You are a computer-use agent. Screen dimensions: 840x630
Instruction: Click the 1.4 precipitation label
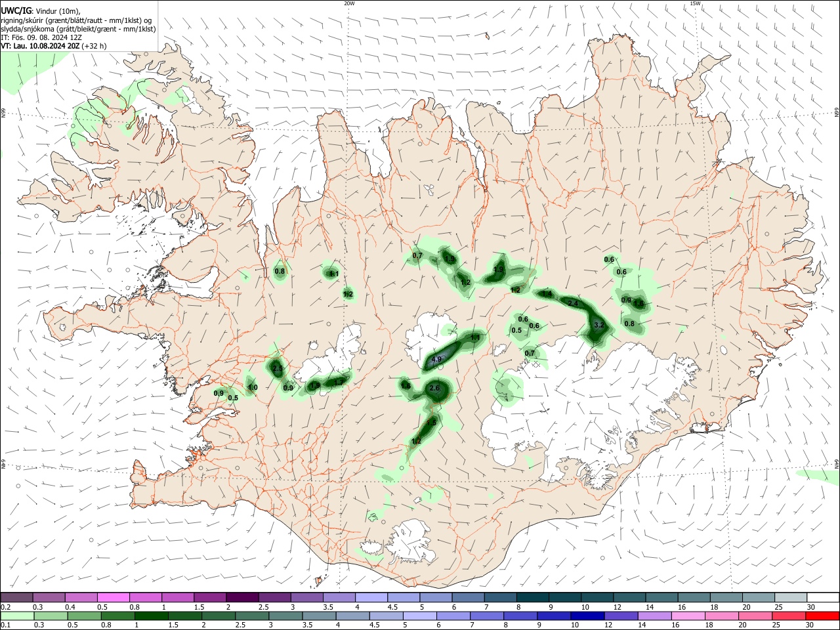click(x=547, y=294)
